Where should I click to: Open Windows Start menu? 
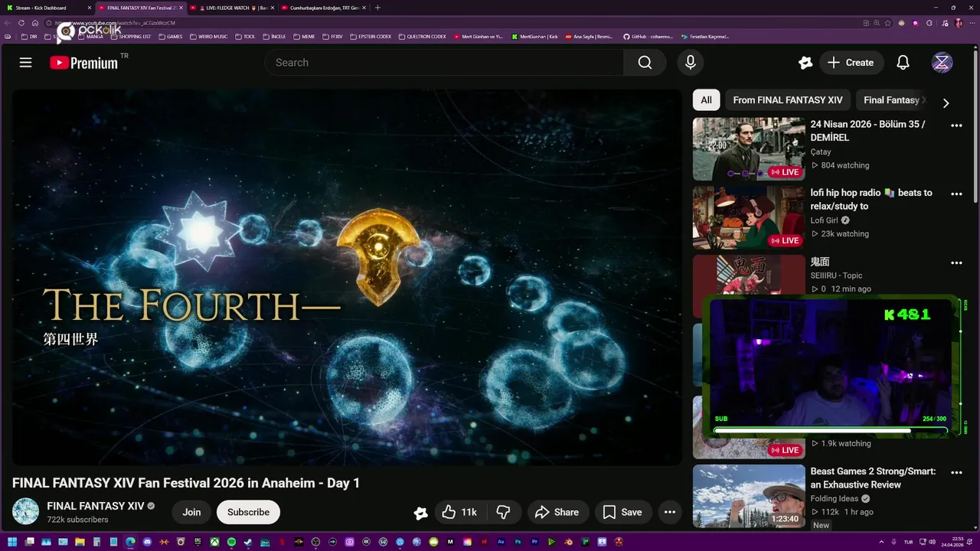(12, 542)
